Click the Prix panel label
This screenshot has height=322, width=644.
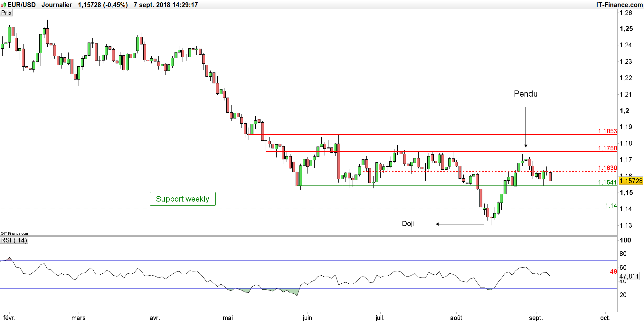coord(6,13)
